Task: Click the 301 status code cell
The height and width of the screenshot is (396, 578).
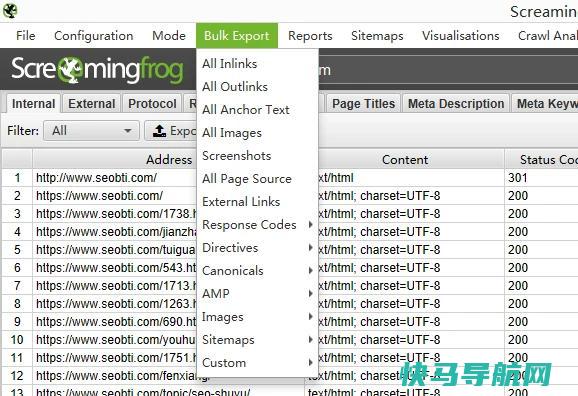Action: click(x=541, y=178)
